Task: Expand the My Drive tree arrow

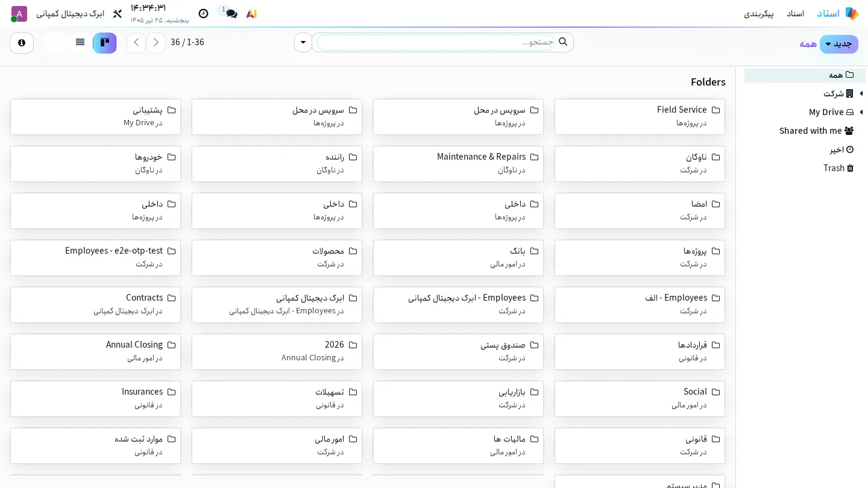Action: click(x=861, y=112)
